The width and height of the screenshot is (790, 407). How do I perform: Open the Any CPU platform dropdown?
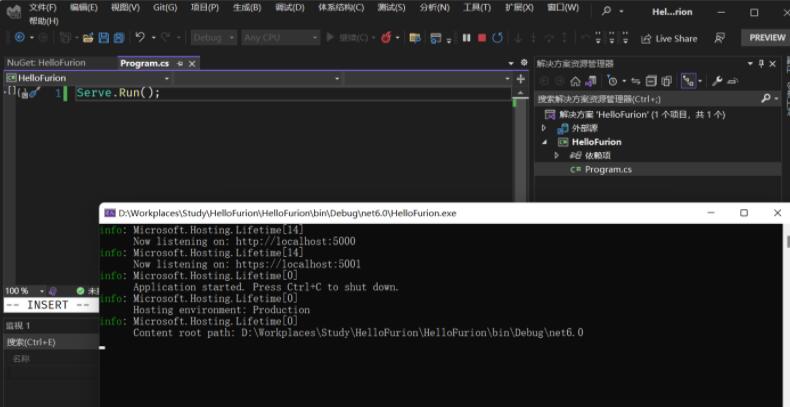(280, 38)
